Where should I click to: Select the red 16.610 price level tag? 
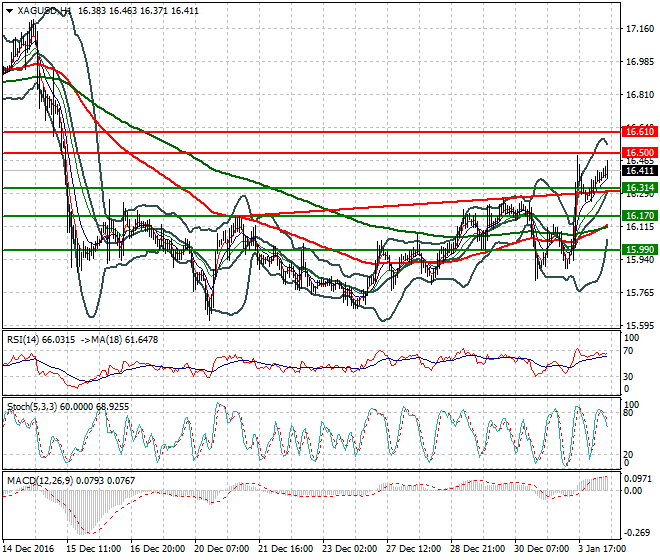[x=639, y=132]
